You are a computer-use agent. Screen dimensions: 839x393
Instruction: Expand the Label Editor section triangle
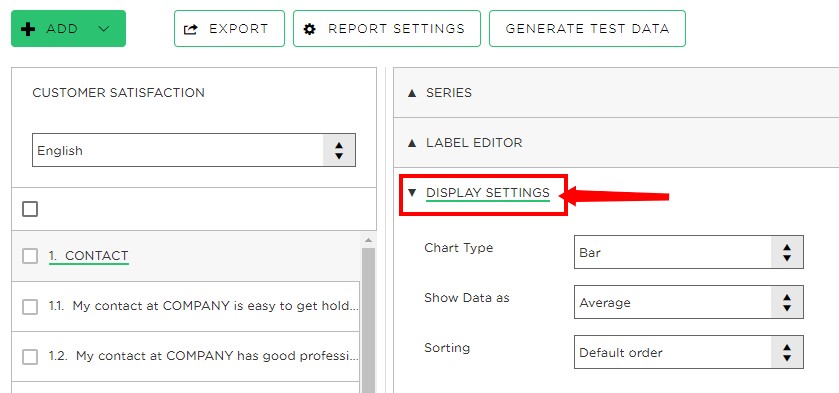[411, 143]
